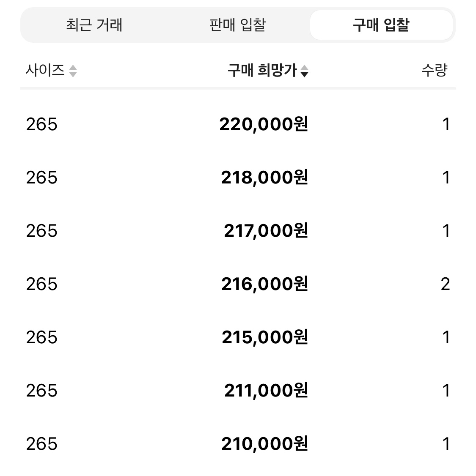This screenshot has width=476, height=476.
Task: Select the 211,000원 bid price
Action: pyautogui.click(x=266, y=390)
